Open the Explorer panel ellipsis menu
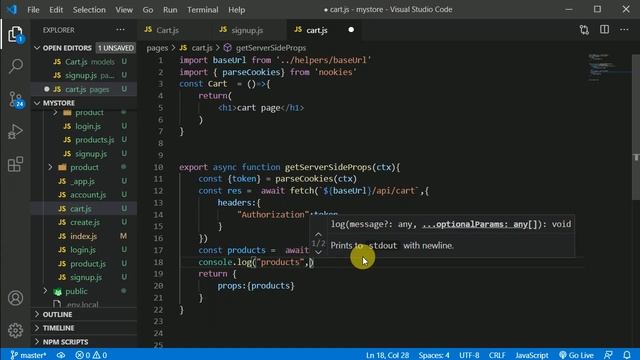This screenshot has width=640, height=360. click(120, 30)
